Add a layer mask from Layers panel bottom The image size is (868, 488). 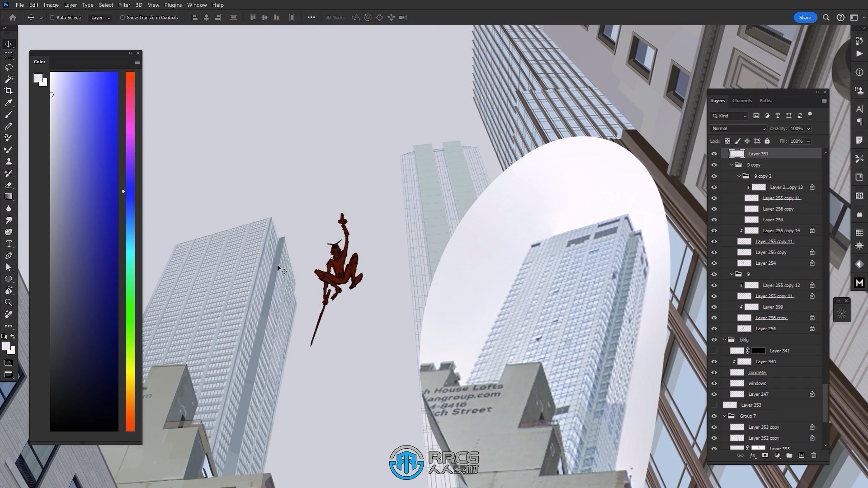click(x=765, y=455)
